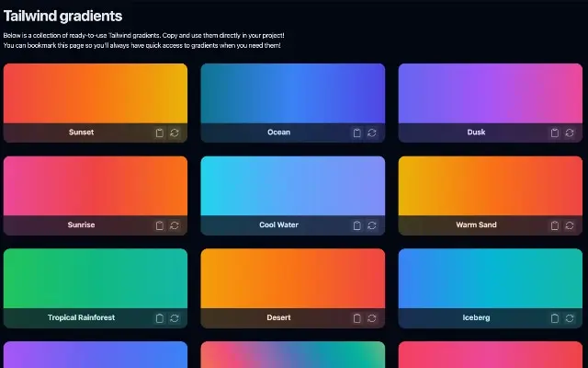Image resolution: width=588 pixels, height=368 pixels.
Task: Click the 'You can bookmark this page' sentence
Action: click(141, 45)
